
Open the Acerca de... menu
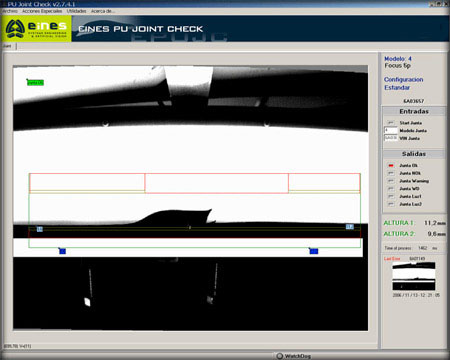click(x=103, y=11)
